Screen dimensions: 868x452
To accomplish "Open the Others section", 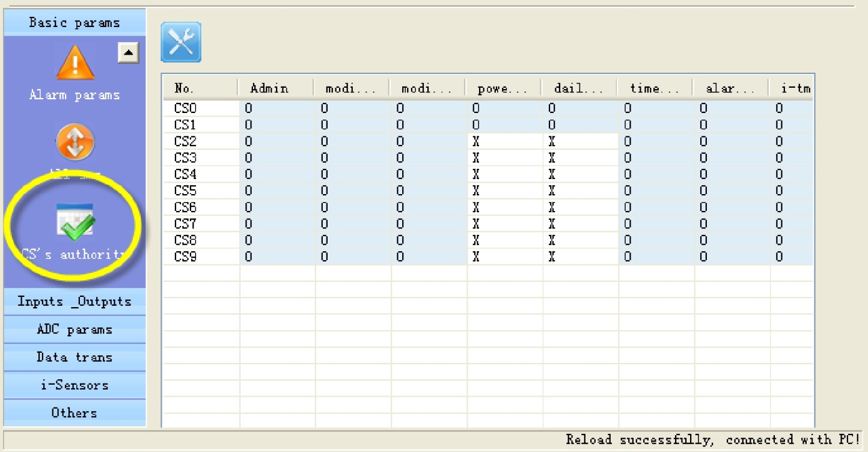I will (x=75, y=413).
